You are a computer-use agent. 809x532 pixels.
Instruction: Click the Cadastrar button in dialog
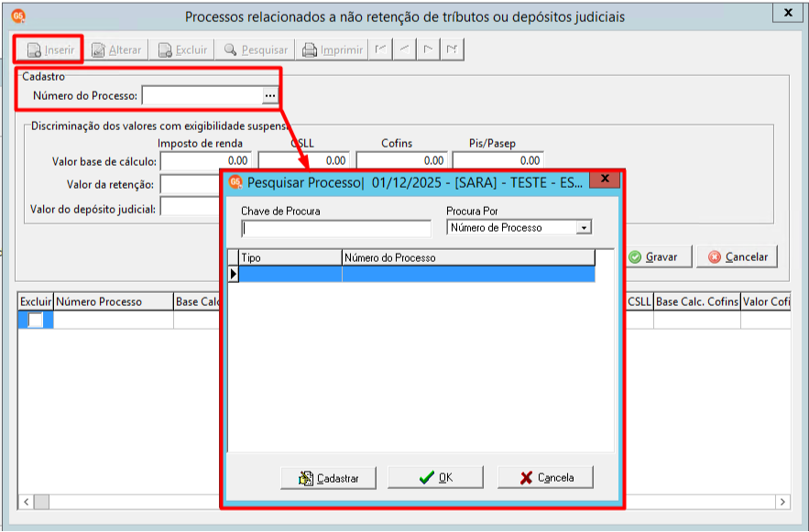point(328,478)
